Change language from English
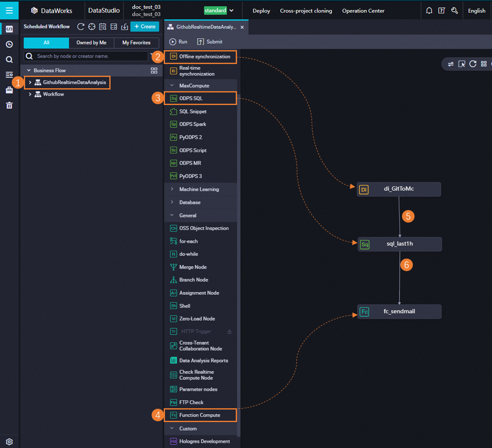The image size is (492, 448). pyautogui.click(x=477, y=10)
